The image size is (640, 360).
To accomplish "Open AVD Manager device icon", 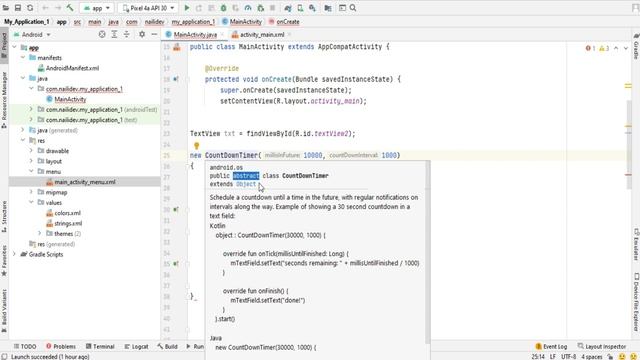I will pos(300,8).
